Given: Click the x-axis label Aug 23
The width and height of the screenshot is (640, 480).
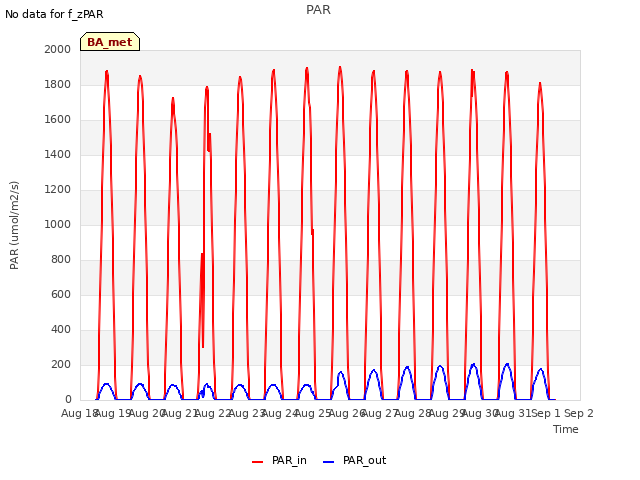Looking at the screenshot, I should [x=246, y=413].
